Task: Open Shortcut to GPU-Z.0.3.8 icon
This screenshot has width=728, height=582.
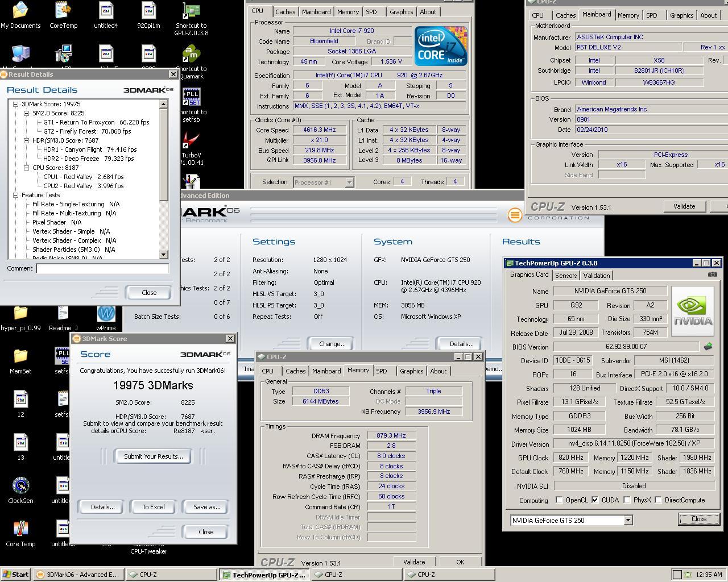Action: click(x=191, y=18)
